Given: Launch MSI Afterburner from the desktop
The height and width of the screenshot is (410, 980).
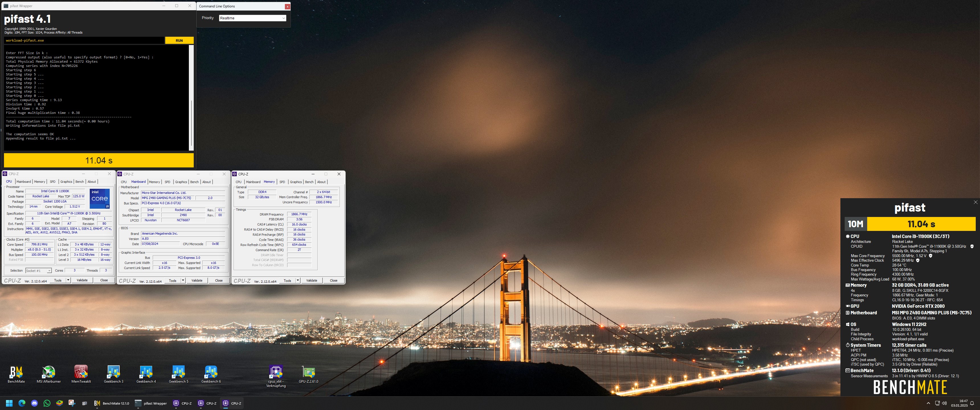Looking at the screenshot, I should 49,375.
